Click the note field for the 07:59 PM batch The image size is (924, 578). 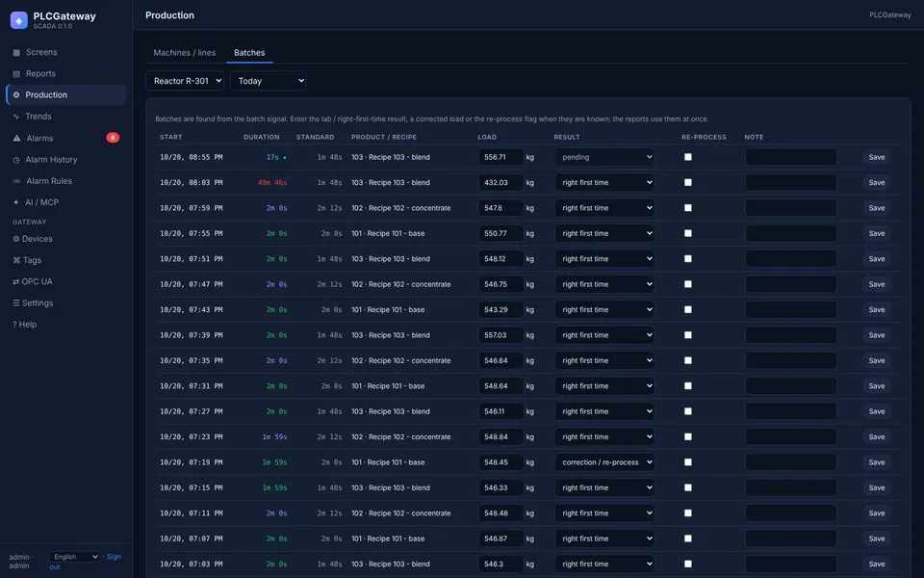(x=791, y=208)
